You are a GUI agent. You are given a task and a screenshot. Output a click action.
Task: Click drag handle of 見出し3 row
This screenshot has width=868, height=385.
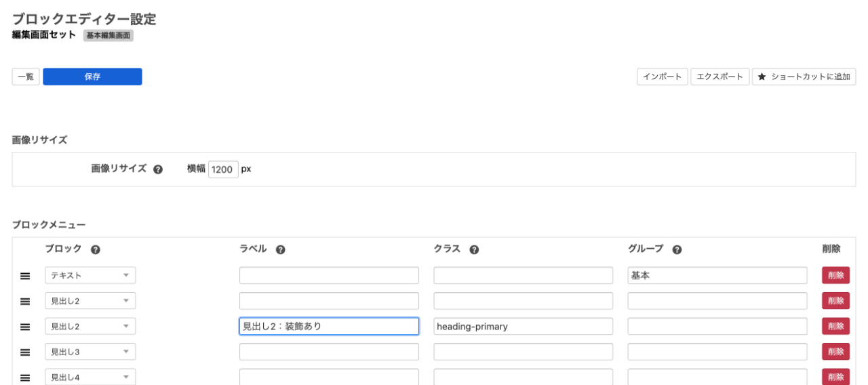click(x=25, y=352)
